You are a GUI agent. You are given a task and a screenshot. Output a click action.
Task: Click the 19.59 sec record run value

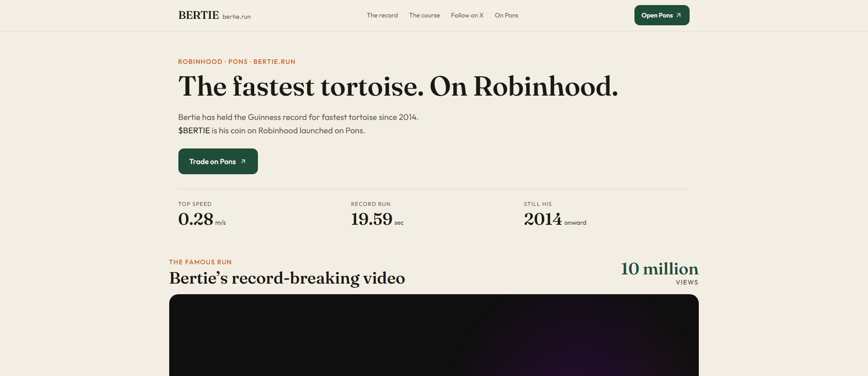click(x=377, y=219)
